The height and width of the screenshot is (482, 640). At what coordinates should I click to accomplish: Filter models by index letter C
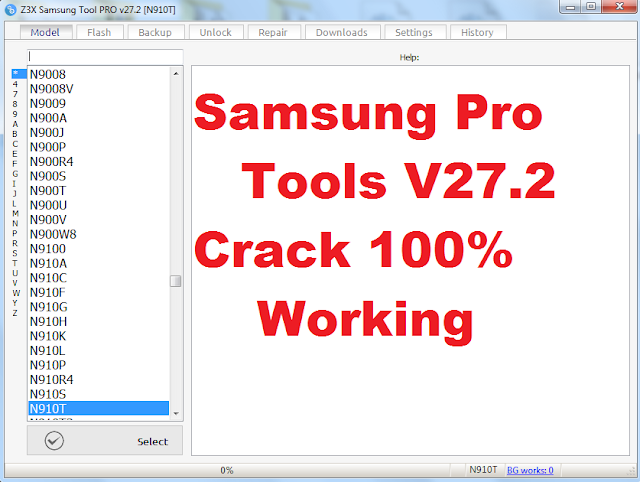tap(15, 144)
